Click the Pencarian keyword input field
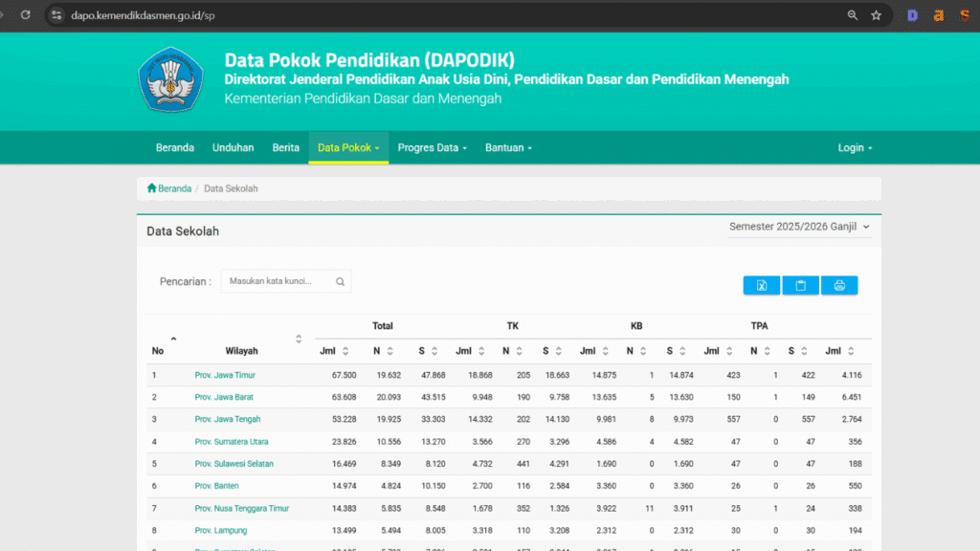The width and height of the screenshot is (980, 551). tap(278, 281)
